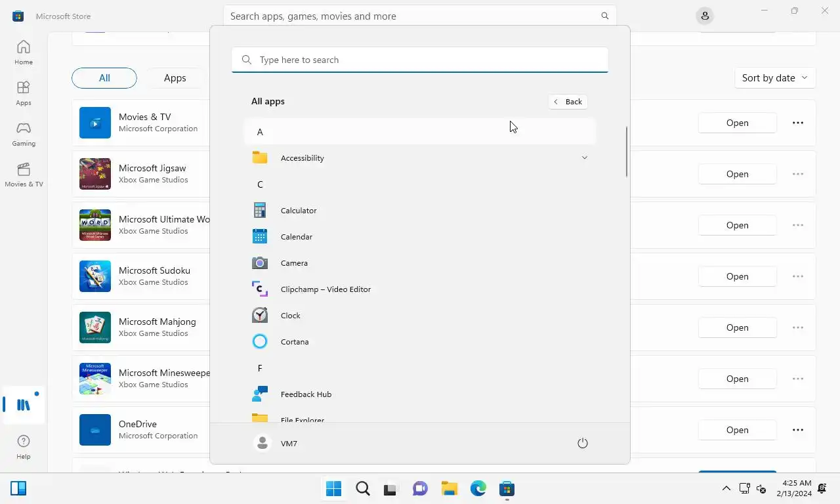Show more options for Microsoft Sudoku

coord(798,276)
